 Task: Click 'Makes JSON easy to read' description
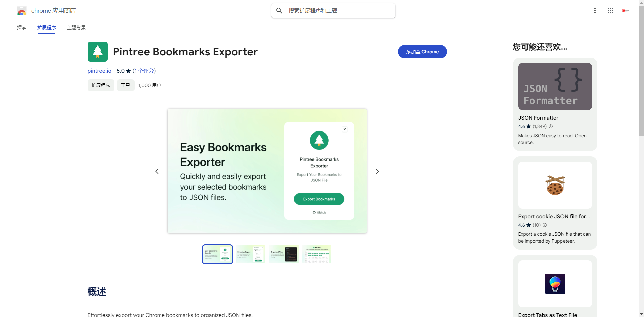tap(552, 139)
